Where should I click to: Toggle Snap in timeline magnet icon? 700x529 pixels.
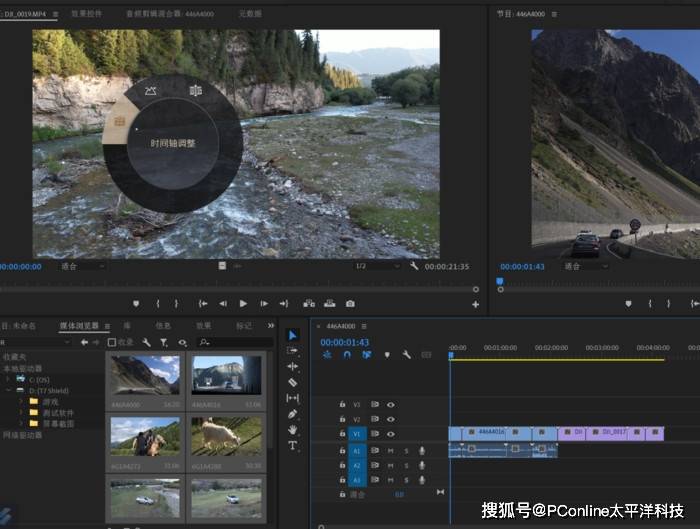coord(347,355)
